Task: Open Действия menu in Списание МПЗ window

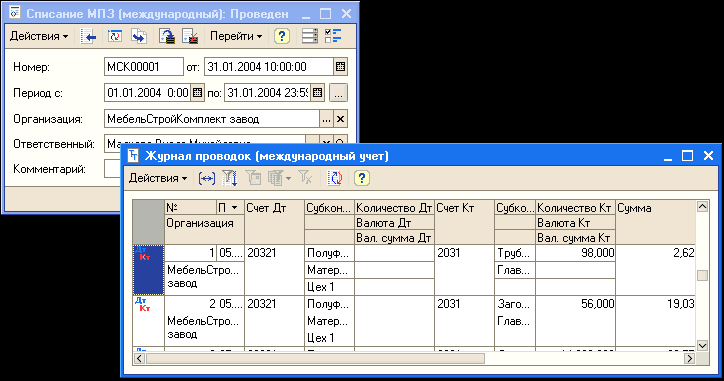Action: tap(39, 36)
